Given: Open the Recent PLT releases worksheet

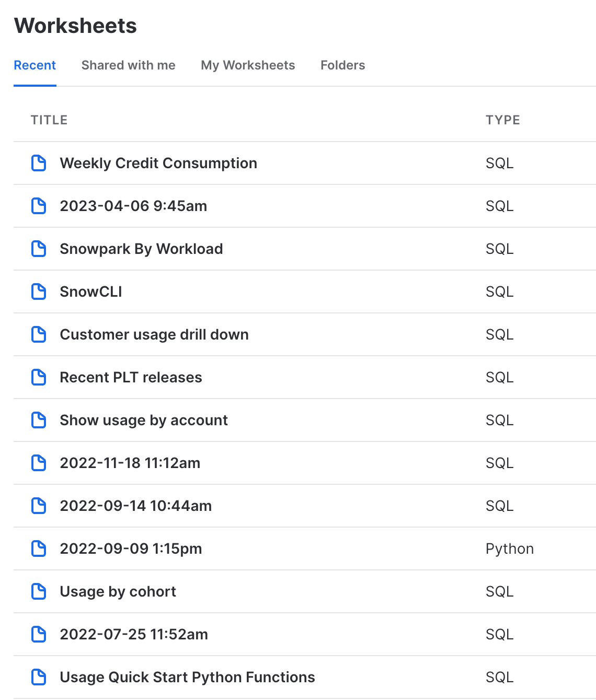Looking at the screenshot, I should pyautogui.click(x=131, y=377).
